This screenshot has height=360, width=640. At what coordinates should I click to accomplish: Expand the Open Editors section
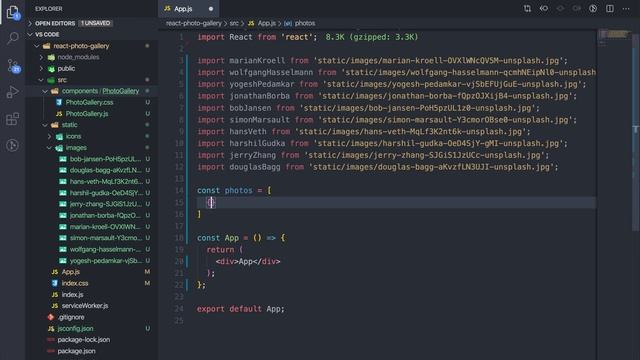[x=55, y=23]
